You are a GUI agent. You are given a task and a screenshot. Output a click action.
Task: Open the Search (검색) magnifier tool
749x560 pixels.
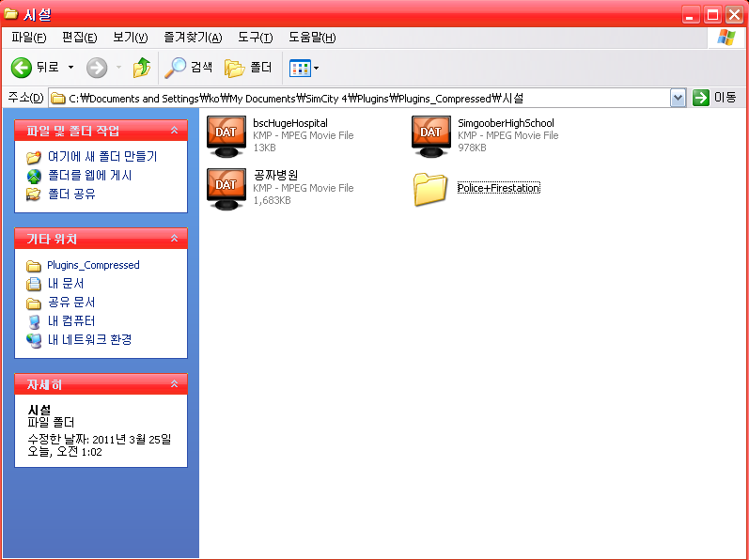click(x=188, y=68)
